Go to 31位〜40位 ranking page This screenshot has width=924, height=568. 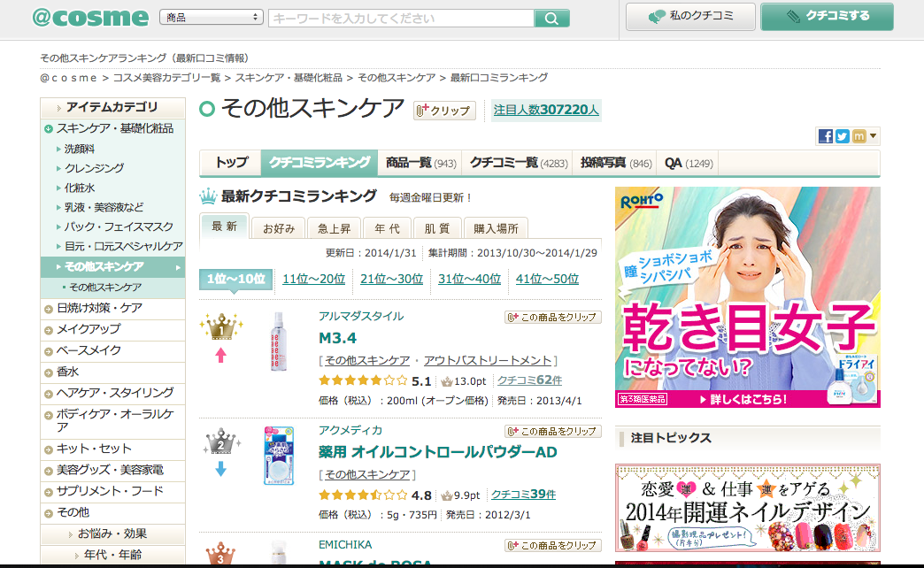coord(469,279)
